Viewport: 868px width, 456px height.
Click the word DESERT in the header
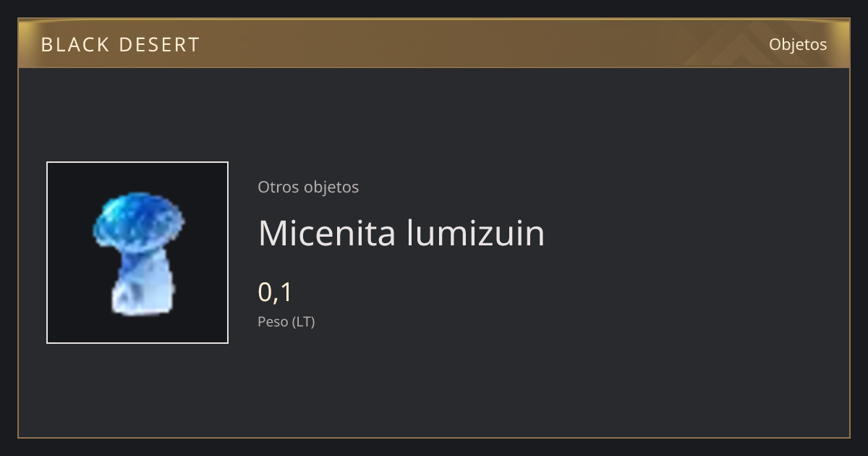[159, 45]
